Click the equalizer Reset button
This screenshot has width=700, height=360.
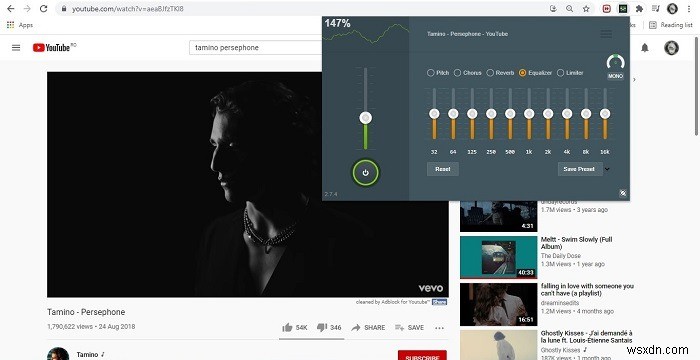(x=442, y=169)
